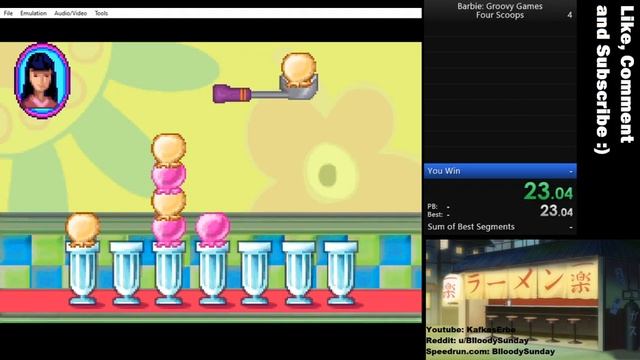Click the 'Best:' label

click(x=435, y=215)
